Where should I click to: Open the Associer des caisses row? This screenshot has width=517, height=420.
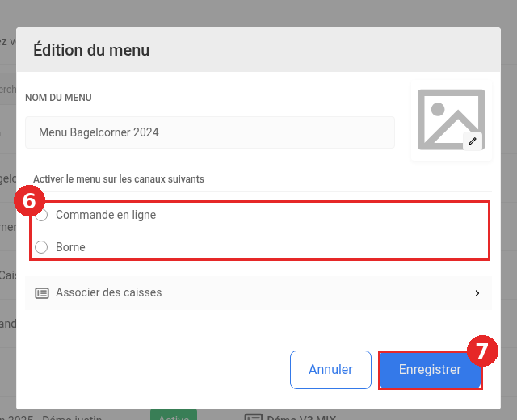click(x=258, y=293)
